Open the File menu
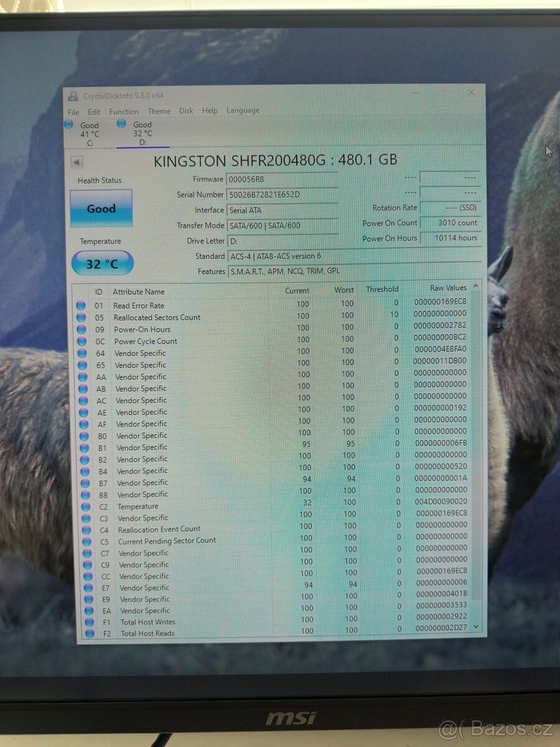Viewport: 560px width, 747px height. (73, 112)
